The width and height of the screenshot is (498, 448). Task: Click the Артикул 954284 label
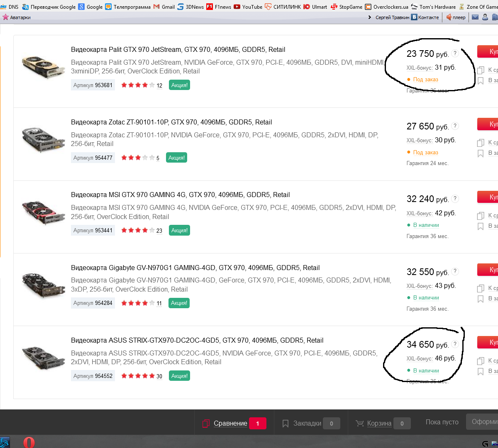click(x=93, y=303)
